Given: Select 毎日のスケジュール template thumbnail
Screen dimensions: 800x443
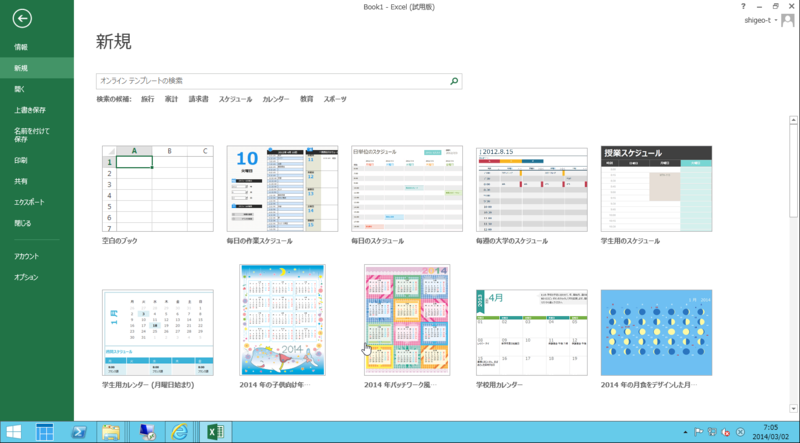Looking at the screenshot, I should (407, 189).
